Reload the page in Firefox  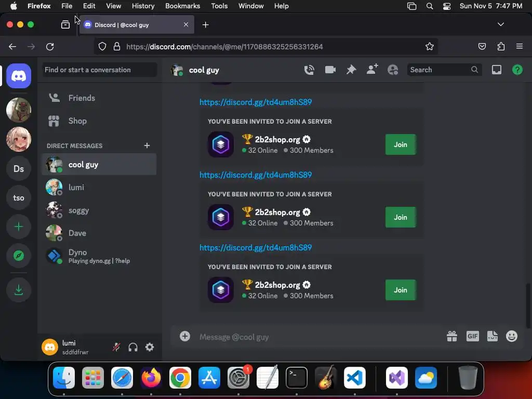tap(50, 46)
